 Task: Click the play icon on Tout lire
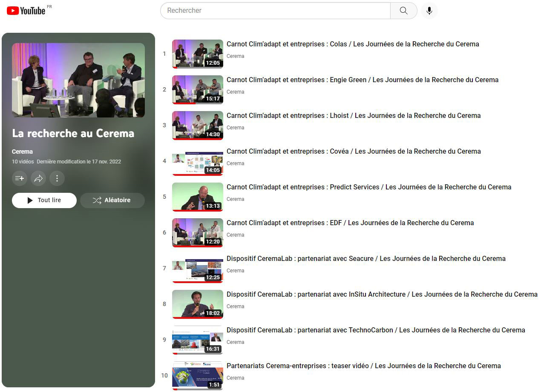pyautogui.click(x=29, y=200)
